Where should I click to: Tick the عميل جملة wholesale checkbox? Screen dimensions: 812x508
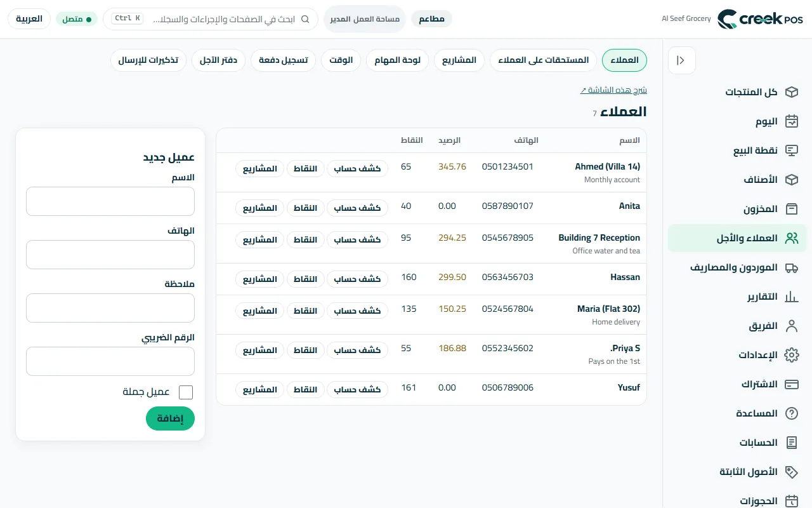[x=186, y=392]
